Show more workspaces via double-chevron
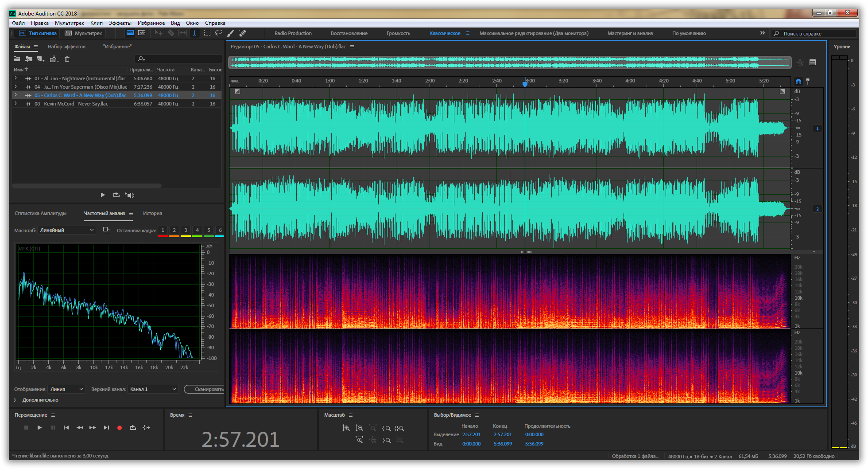Screen dimensions: 868x469 click(x=762, y=33)
